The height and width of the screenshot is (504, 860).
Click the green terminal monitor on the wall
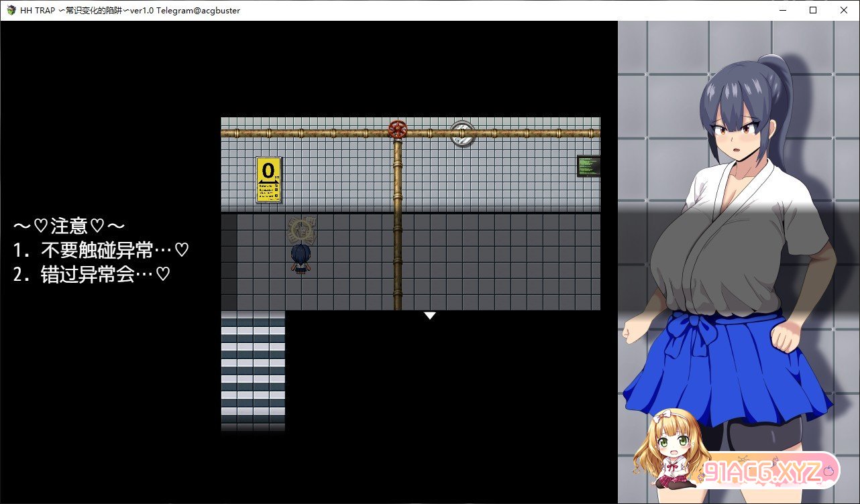(x=588, y=166)
